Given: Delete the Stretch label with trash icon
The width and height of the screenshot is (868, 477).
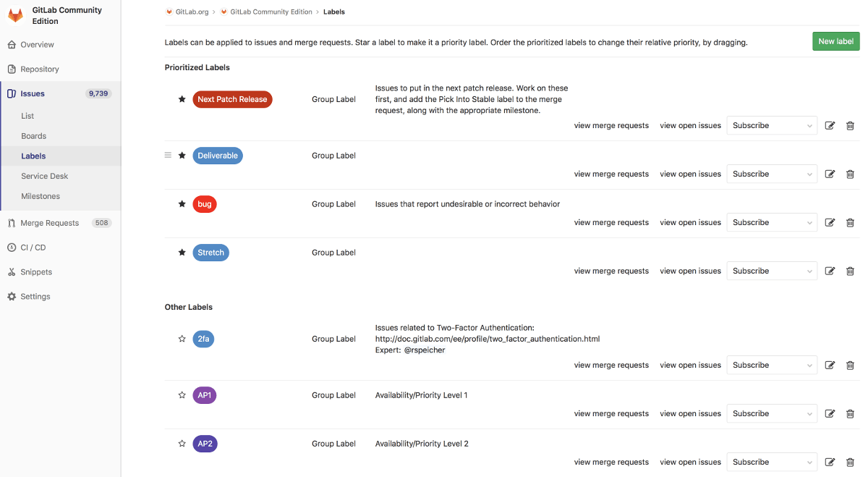Looking at the screenshot, I should [850, 271].
